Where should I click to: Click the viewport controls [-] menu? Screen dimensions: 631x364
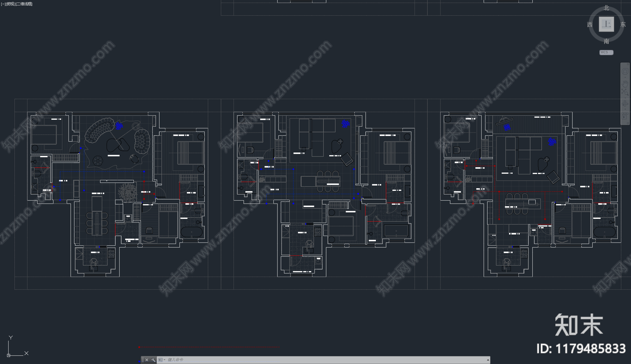coord(3,4)
